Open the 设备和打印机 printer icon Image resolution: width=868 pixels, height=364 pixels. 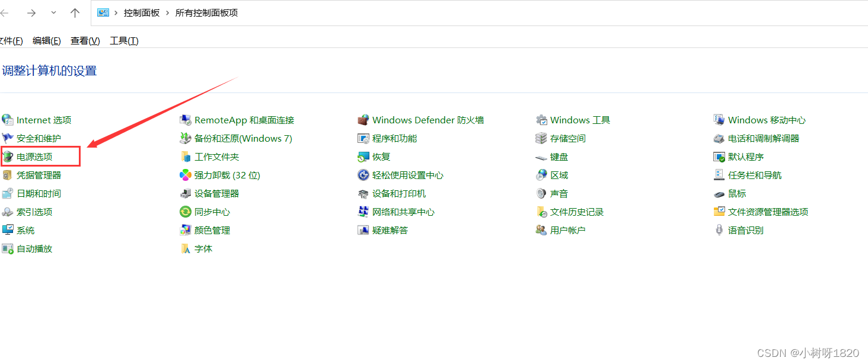click(363, 193)
